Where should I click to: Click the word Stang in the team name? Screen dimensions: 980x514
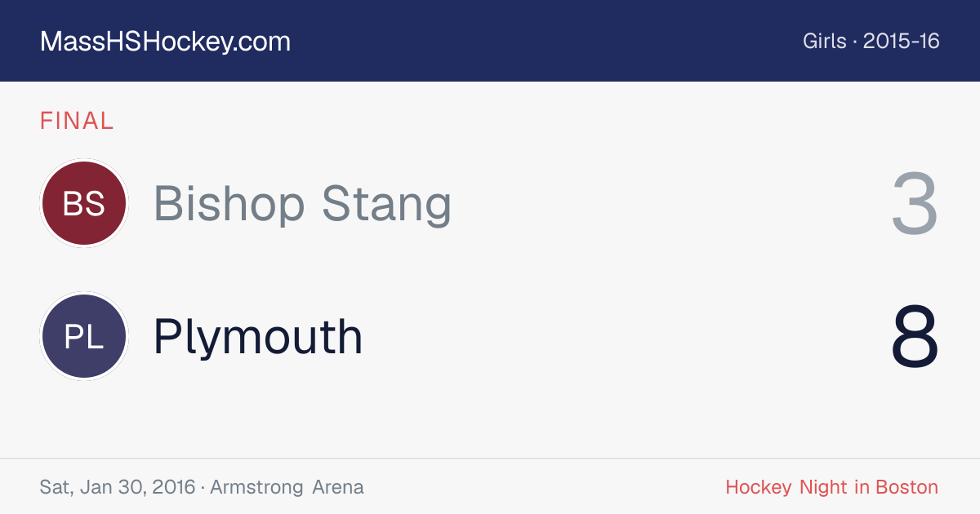pyautogui.click(x=386, y=203)
